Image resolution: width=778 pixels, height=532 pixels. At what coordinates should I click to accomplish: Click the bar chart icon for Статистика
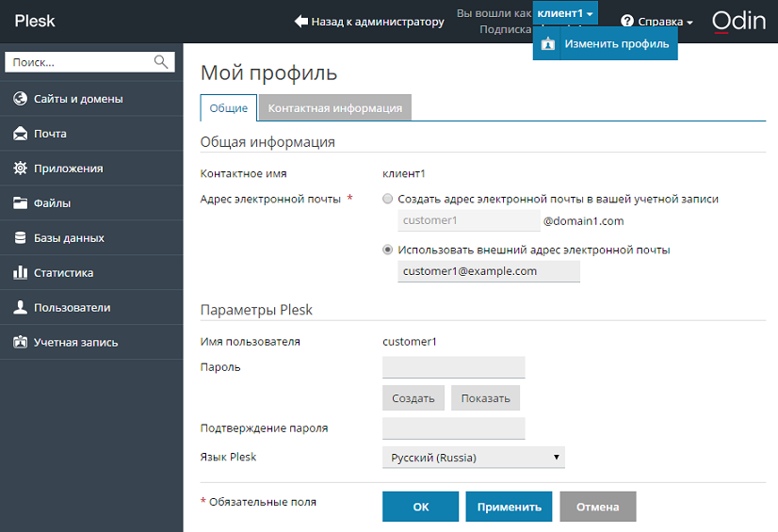[21, 272]
